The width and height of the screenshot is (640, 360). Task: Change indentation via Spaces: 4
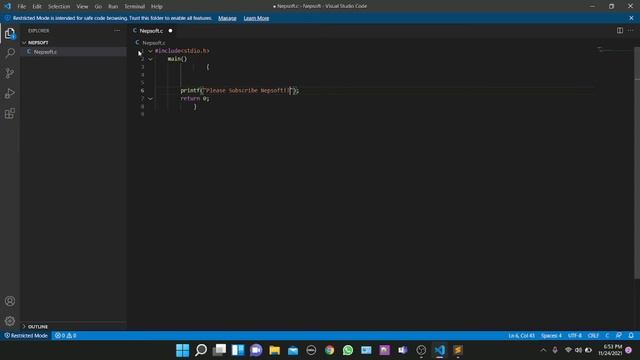tap(551, 336)
